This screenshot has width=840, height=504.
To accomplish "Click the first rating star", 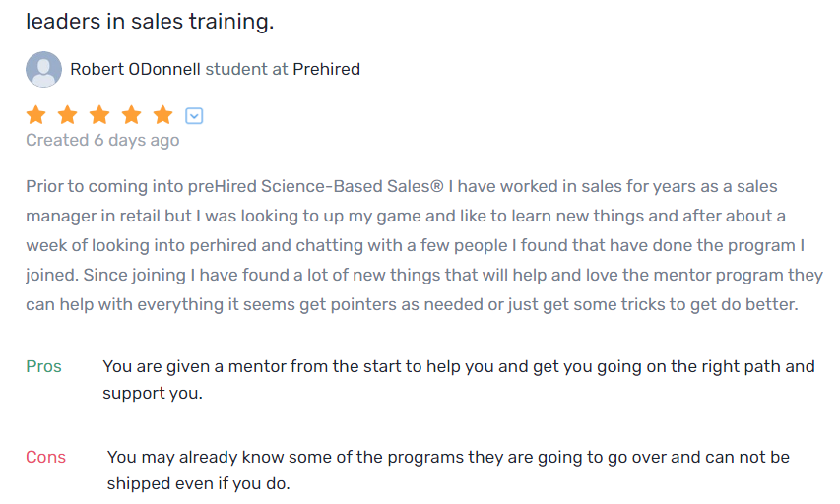I will coord(36,115).
